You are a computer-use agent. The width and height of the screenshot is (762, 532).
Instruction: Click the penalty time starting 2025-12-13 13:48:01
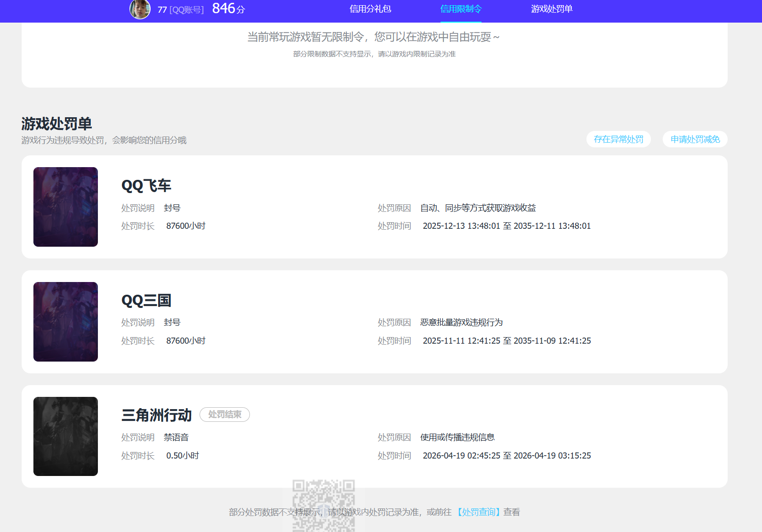click(507, 226)
